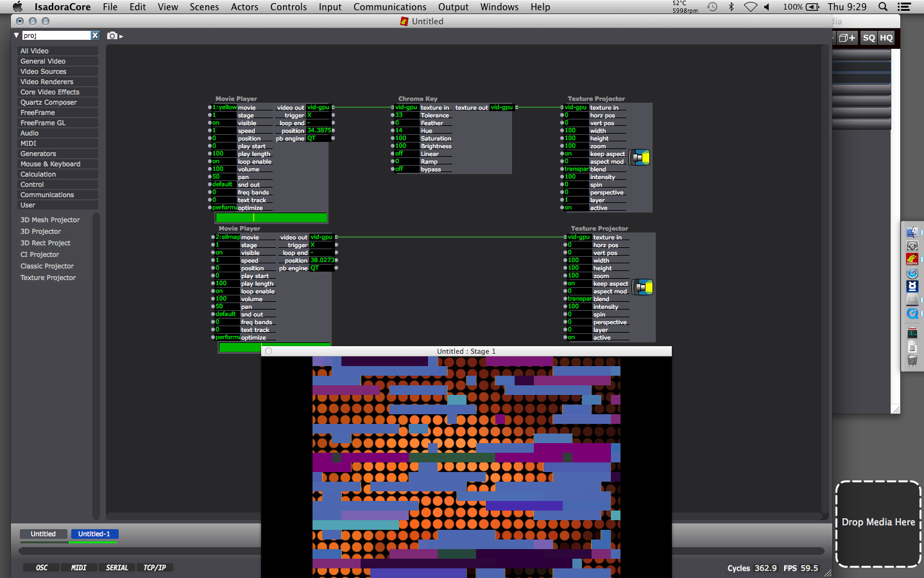Launch Safari from the Dock

pyautogui.click(x=912, y=273)
